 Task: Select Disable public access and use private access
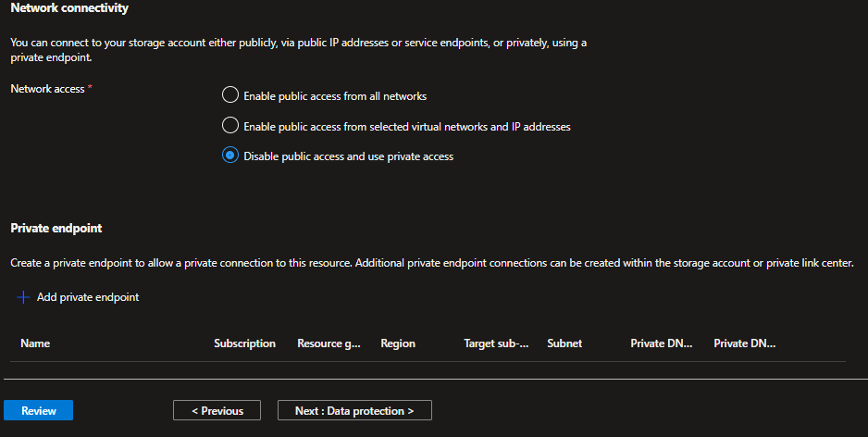point(230,156)
